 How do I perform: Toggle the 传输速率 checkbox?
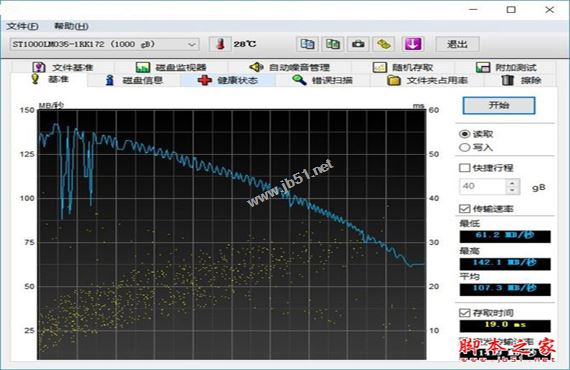pos(465,209)
